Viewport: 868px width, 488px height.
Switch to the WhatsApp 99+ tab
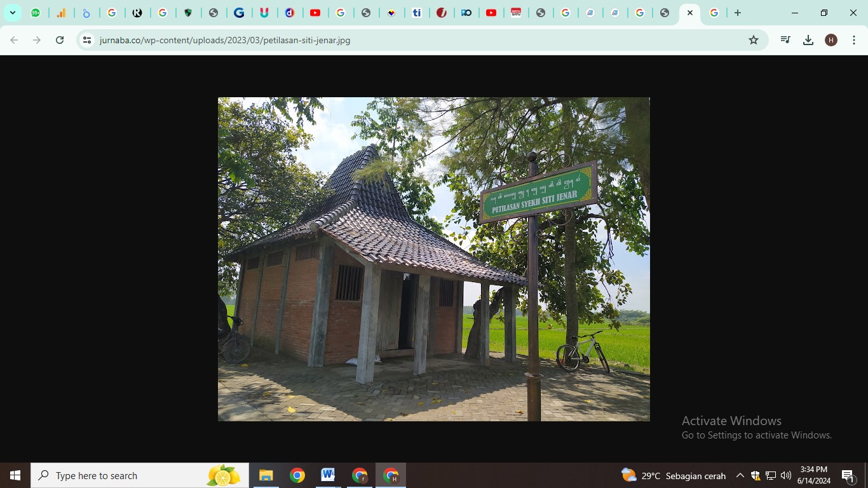[36, 13]
